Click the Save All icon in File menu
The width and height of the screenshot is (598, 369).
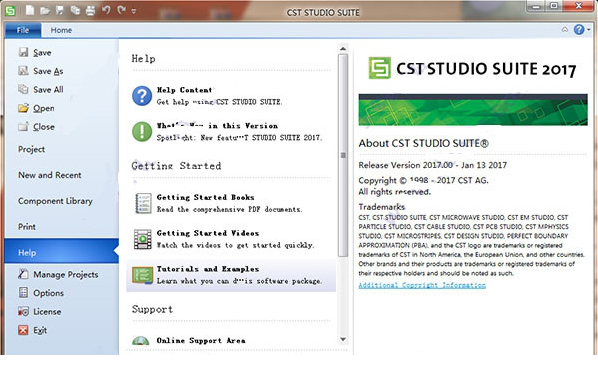click(24, 89)
